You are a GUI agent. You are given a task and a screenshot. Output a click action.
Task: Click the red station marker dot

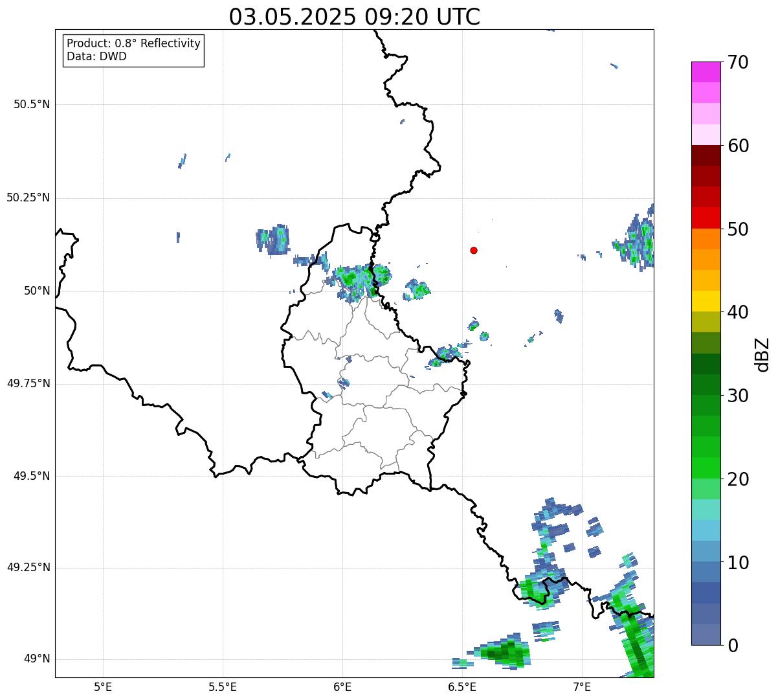pyautogui.click(x=474, y=250)
